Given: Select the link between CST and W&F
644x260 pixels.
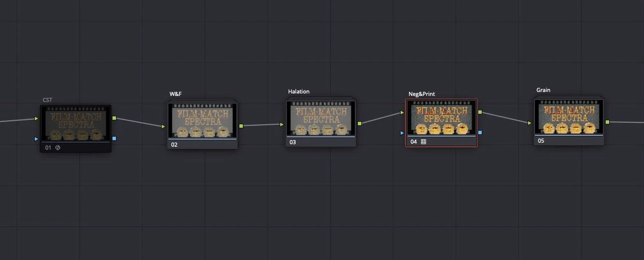Looking at the screenshot, I should click(139, 122).
